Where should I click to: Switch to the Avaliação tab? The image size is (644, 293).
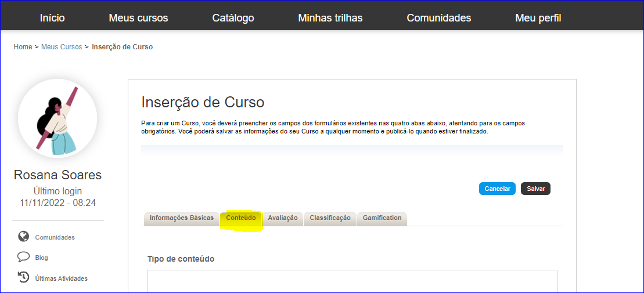tap(283, 218)
